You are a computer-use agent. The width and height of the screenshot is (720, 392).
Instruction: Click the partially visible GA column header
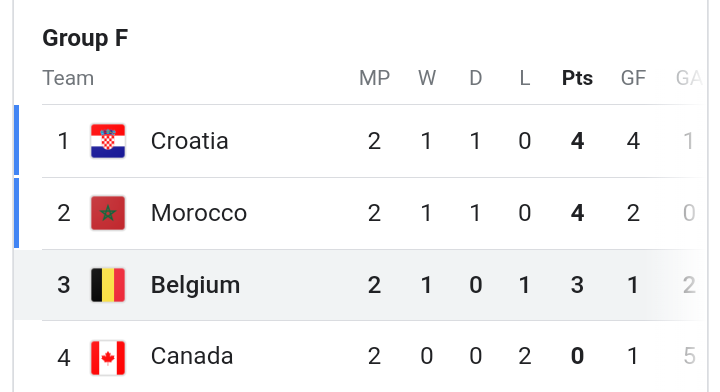[x=689, y=78]
